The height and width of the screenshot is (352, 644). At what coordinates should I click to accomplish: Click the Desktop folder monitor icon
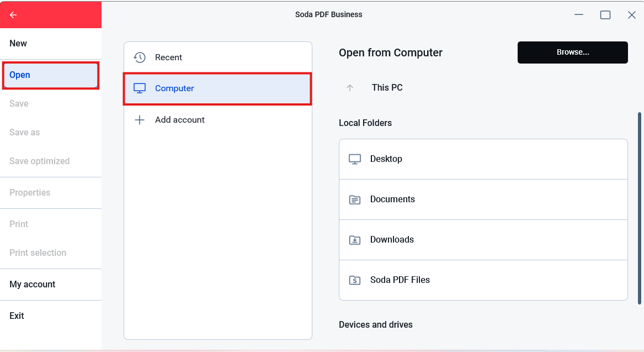(x=355, y=159)
